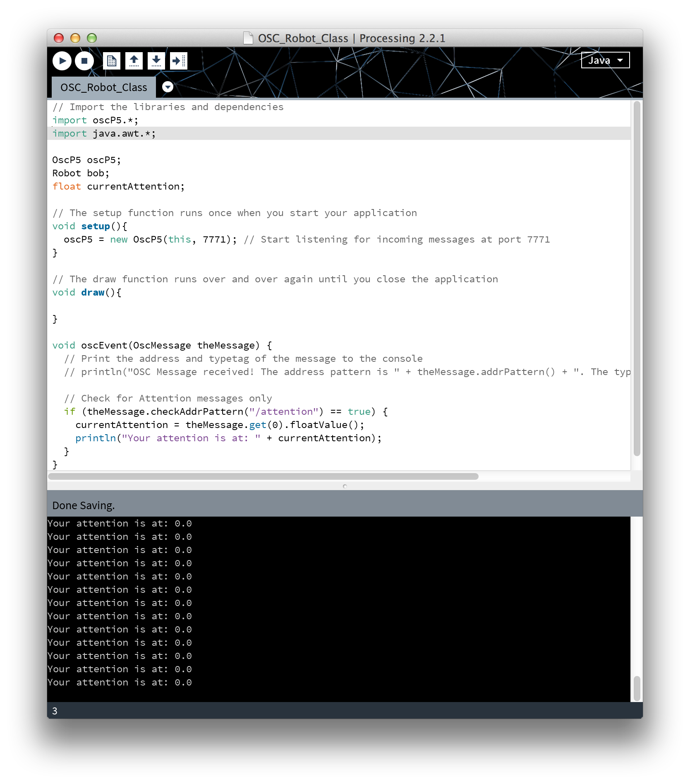690x784 pixels.
Task: Click the 'Robot bob;' declaration line
Action: coord(81,173)
